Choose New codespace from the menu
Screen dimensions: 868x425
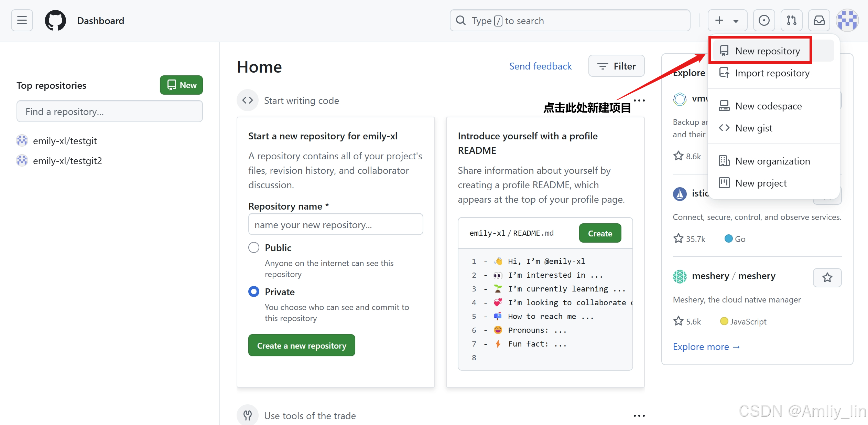pos(768,106)
